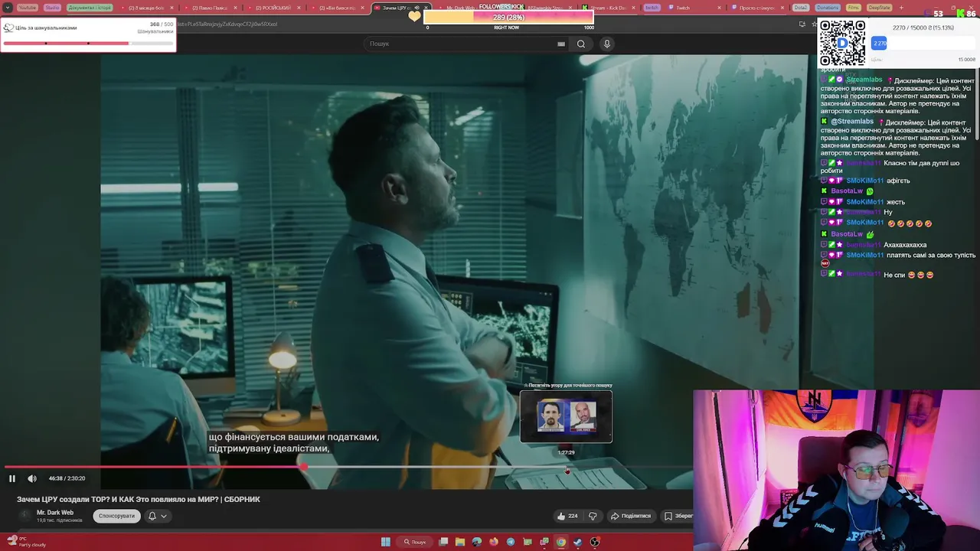
Task: Seek on the red video progress bar
Action: click(153, 467)
